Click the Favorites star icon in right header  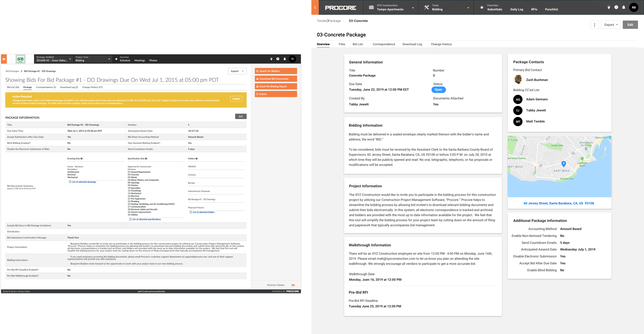click(482, 7)
